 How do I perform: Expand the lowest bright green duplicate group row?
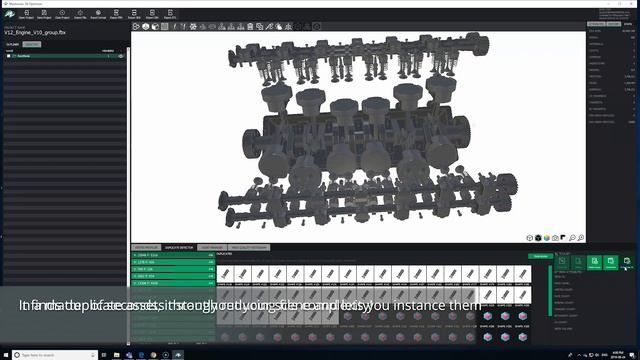173,283
